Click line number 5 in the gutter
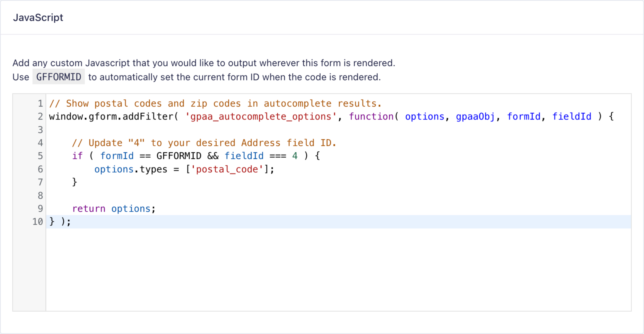644x334 pixels. pos(40,156)
